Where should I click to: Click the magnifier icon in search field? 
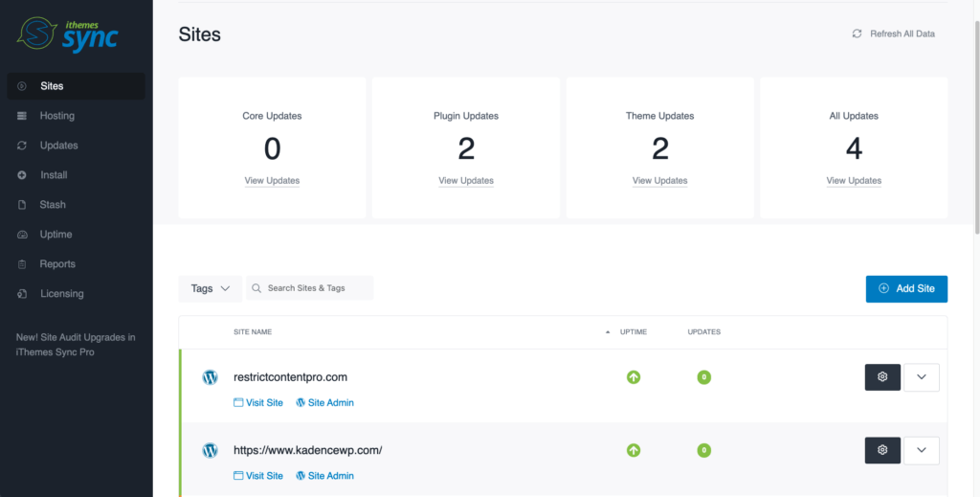click(256, 288)
